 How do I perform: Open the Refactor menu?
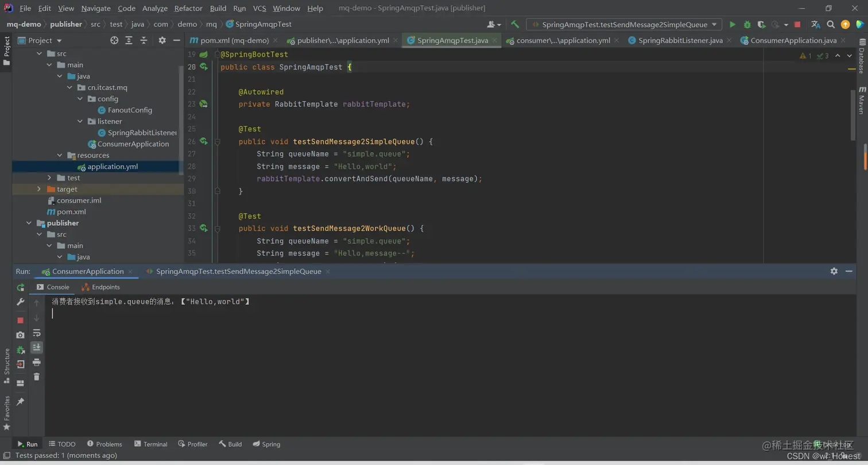[188, 8]
